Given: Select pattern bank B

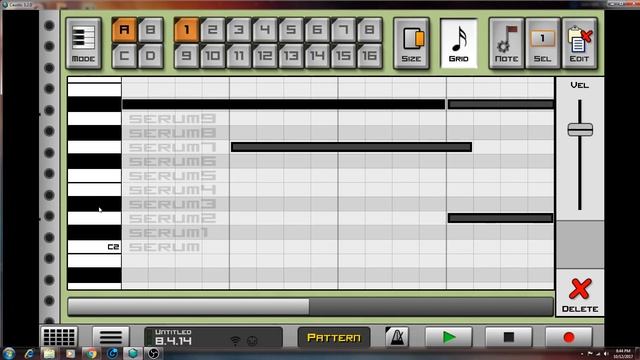Looking at the screenshot, I should tap(151, 30).
